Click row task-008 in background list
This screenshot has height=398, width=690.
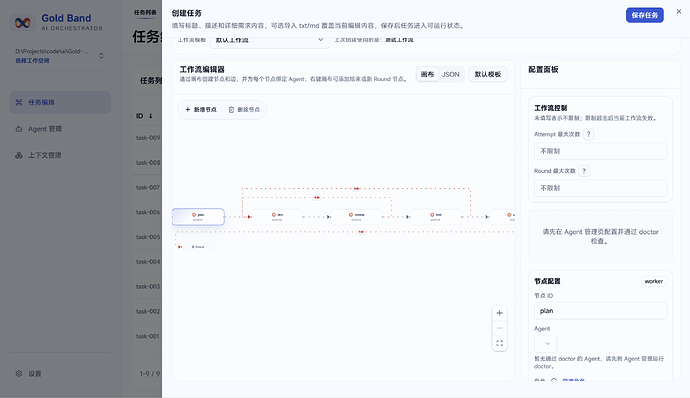[148, 162]
